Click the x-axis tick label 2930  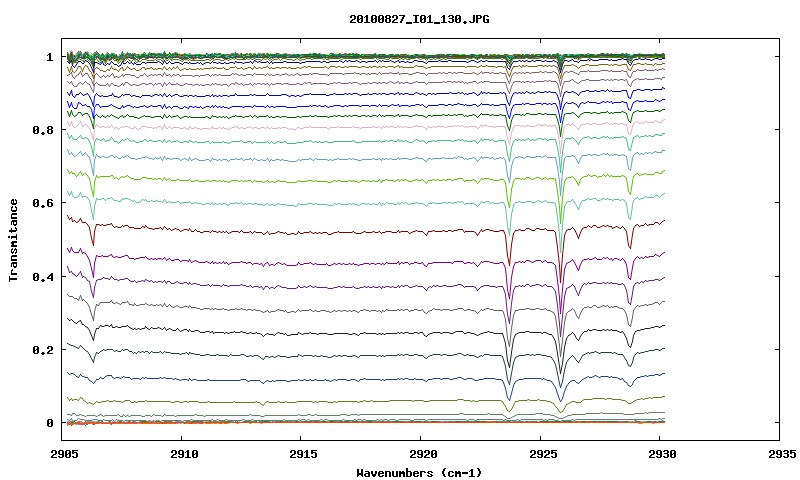662,454
